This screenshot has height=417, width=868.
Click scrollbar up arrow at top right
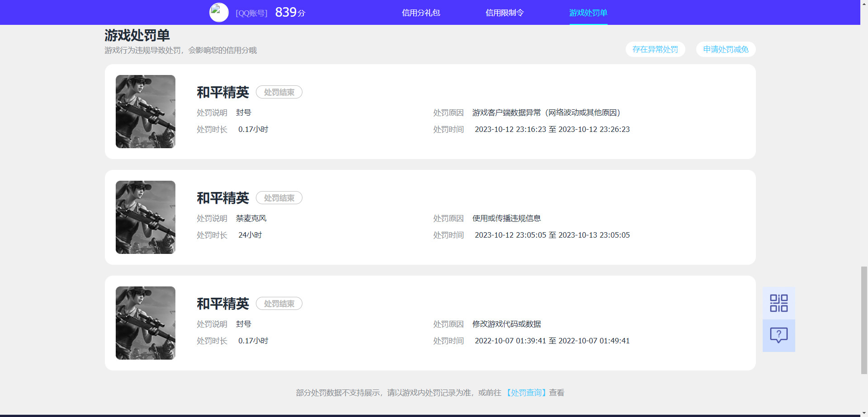pos(864,3)
